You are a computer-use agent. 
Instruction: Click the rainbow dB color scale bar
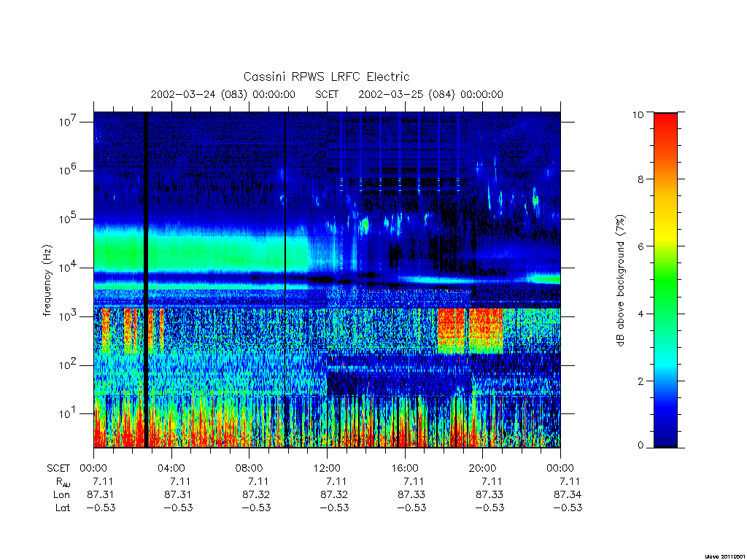(665, 280)
